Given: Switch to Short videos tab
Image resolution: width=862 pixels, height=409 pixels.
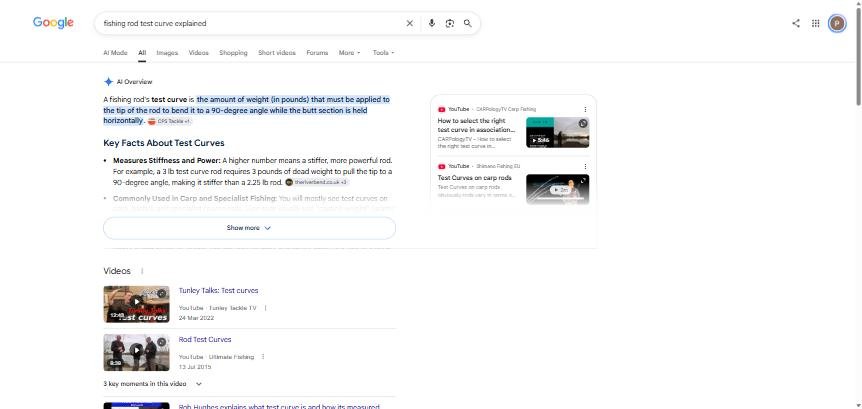Looking at the screenshot, I should pos(277,53).
